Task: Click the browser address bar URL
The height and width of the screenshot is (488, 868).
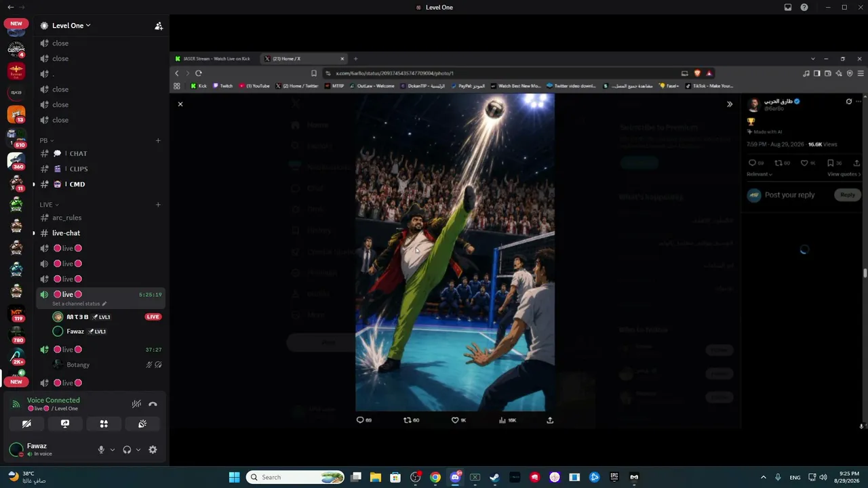Action: (395, 73)
